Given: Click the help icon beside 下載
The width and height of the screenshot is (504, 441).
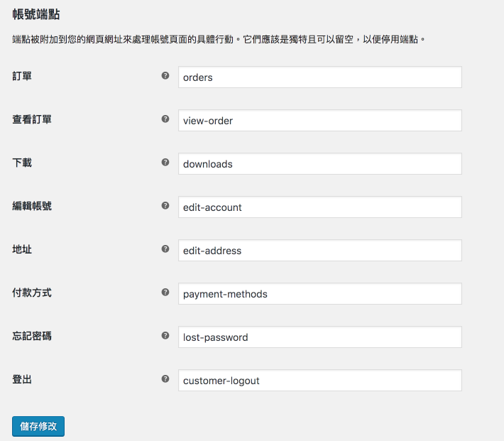Looking at the screenshot, I should (x=165, y=162).
